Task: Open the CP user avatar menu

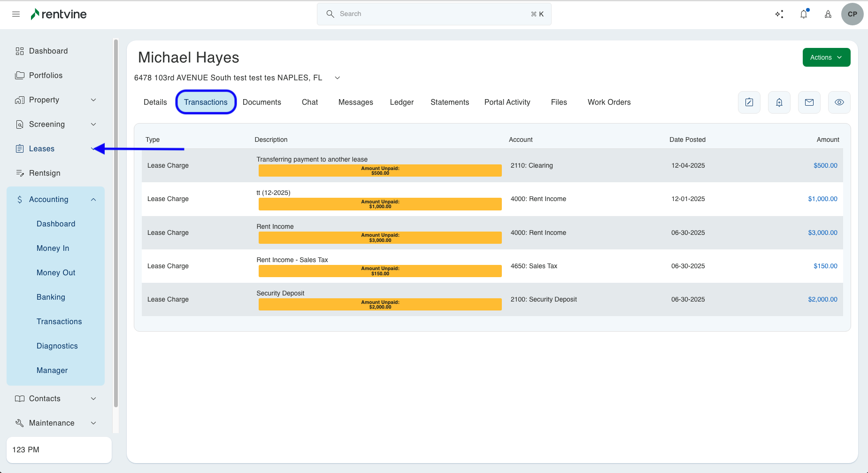Action: 852,14
